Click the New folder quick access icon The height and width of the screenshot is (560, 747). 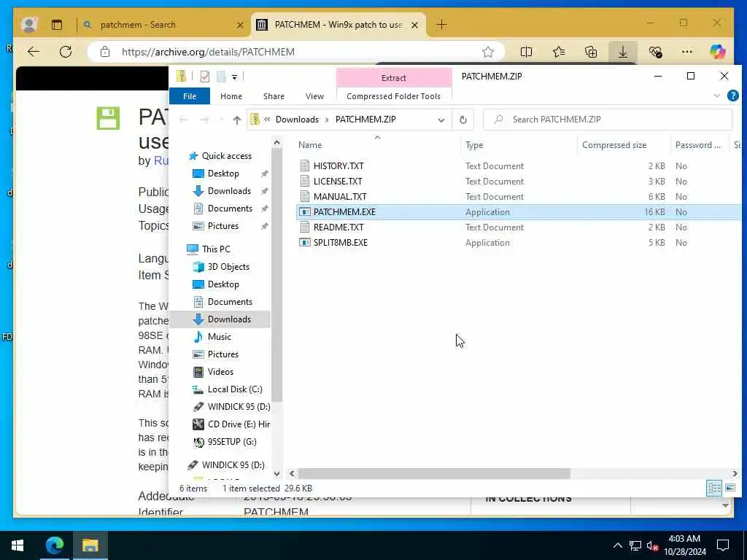[x=220, y=76]
